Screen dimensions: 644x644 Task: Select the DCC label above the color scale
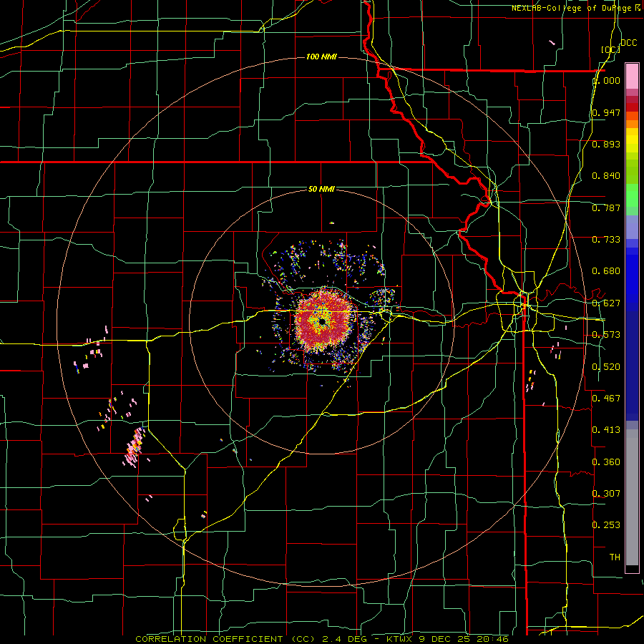coord(628,43)
